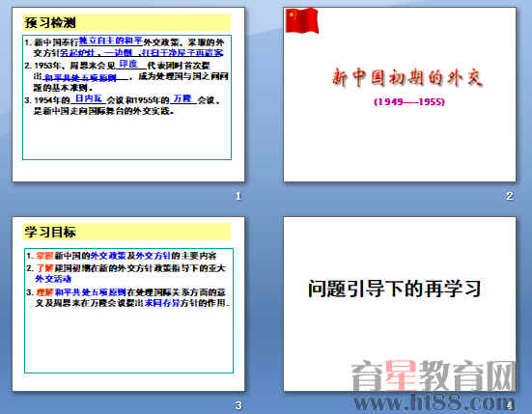Click the blue 印度 answer text
This screenshot has height=414, width=532.
128,64
